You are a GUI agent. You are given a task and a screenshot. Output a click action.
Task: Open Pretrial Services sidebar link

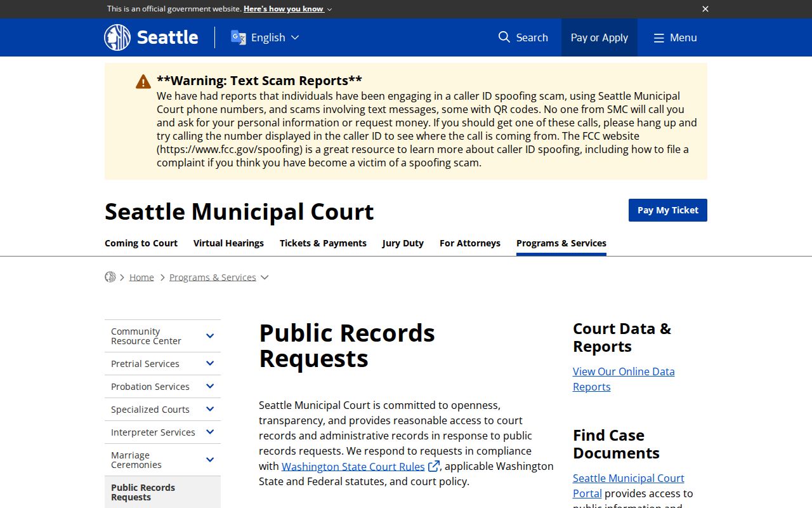145,364
